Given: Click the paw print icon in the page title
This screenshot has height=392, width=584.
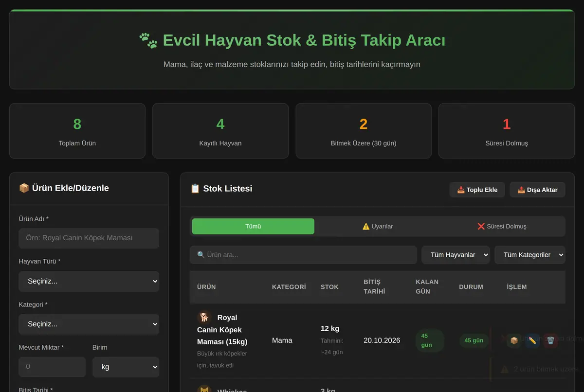Looking at the screenshot, I should 148,40.
